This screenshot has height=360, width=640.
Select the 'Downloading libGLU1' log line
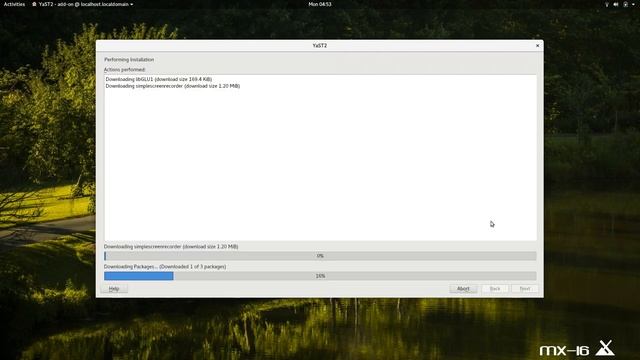click(158, 79)
